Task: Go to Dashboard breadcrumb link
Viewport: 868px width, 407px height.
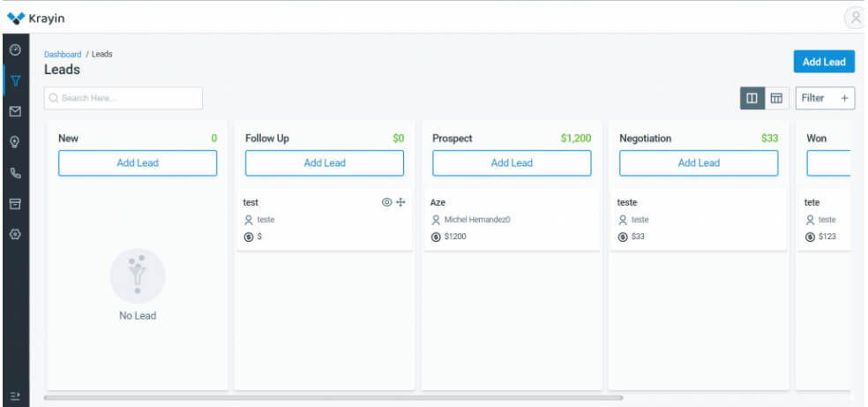Action: point(63,54)
